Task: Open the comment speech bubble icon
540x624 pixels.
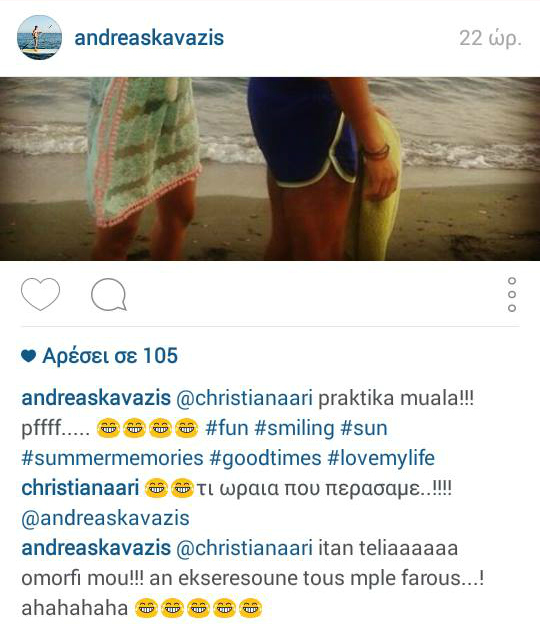Action: (x=109, y=294)
